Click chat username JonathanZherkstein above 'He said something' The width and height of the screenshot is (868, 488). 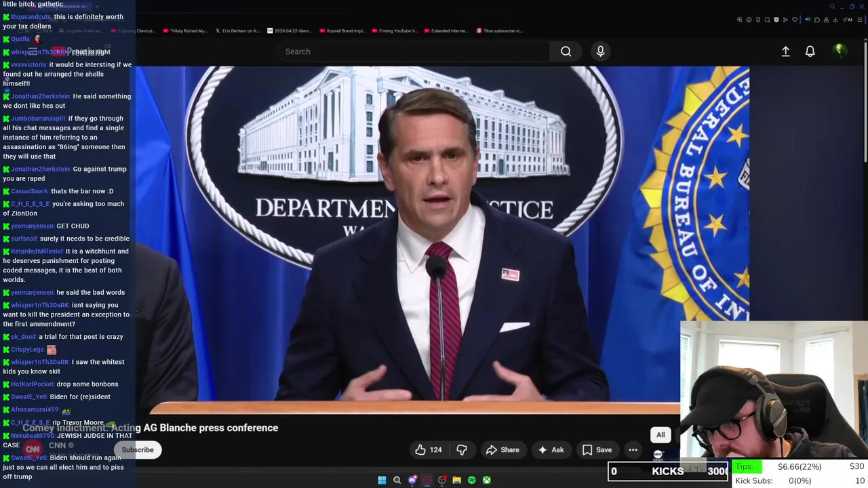[x=40, y=96]
